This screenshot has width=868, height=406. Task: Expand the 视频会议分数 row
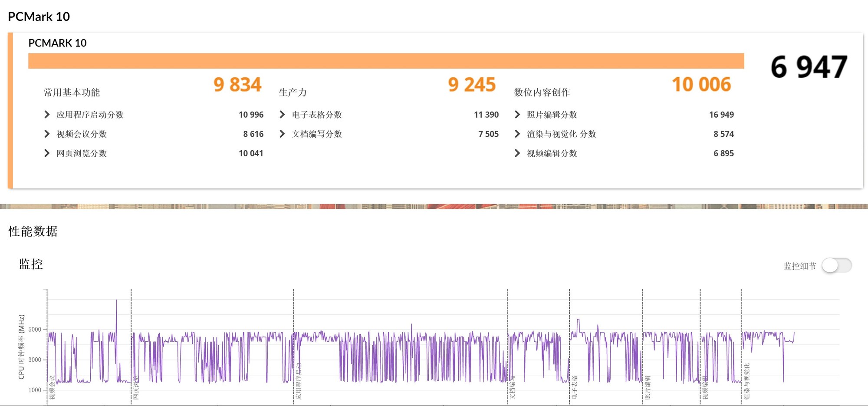click(47, 134)
